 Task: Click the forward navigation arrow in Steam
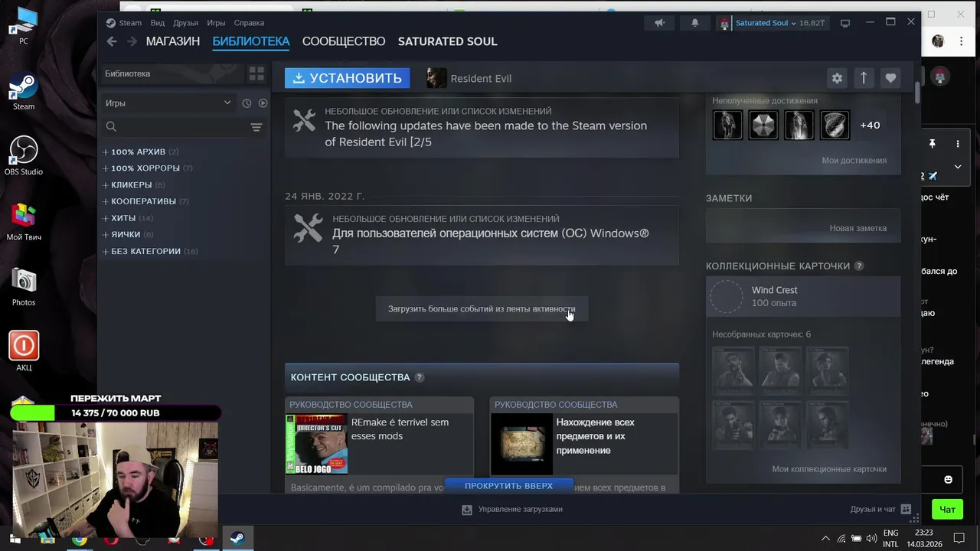pyautogui.click(x=132, y=41)
